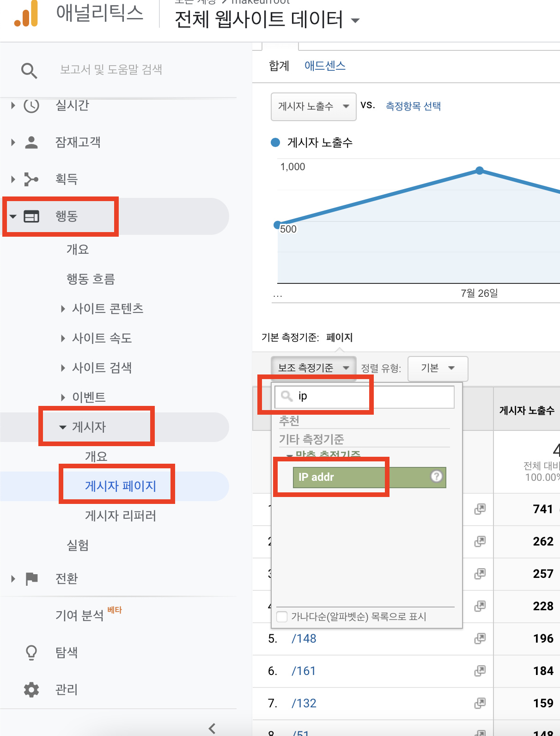Expand the 실시간 section arrow
Viewport: 560px width, 736px height.
[x=13, y=105]
